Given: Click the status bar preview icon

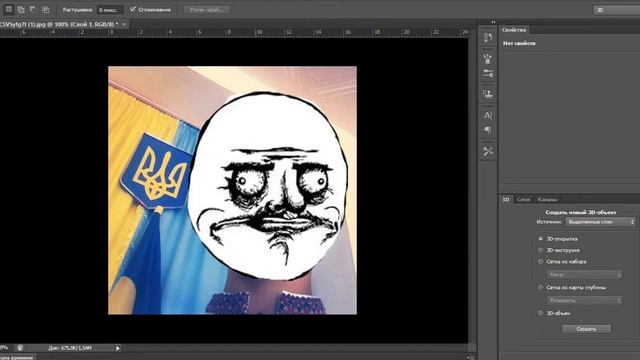Looking at the screenshot, I should 20,348.
